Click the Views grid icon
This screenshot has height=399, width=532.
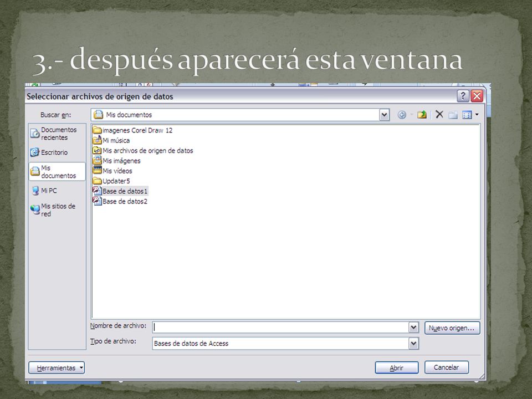click(x=467, y=115)
